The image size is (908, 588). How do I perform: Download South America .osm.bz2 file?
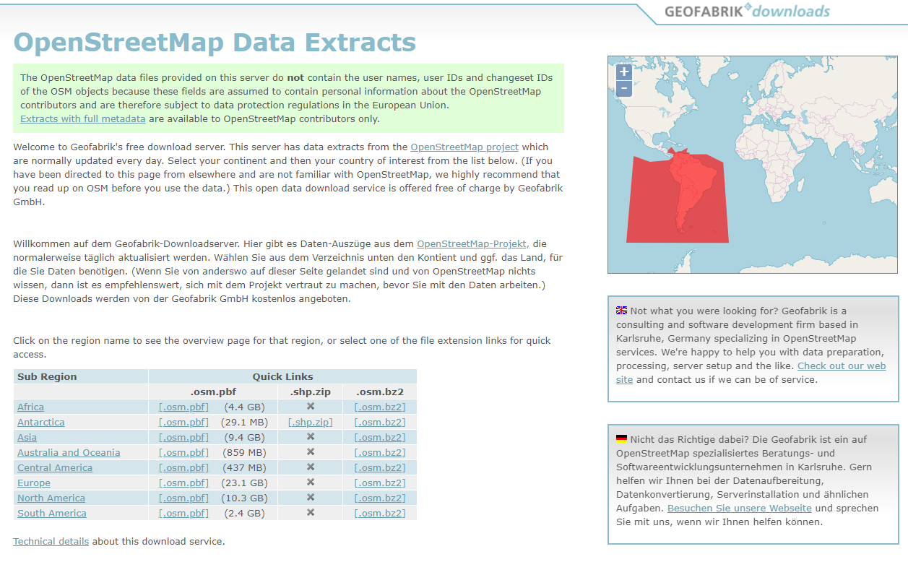point(380,514)
